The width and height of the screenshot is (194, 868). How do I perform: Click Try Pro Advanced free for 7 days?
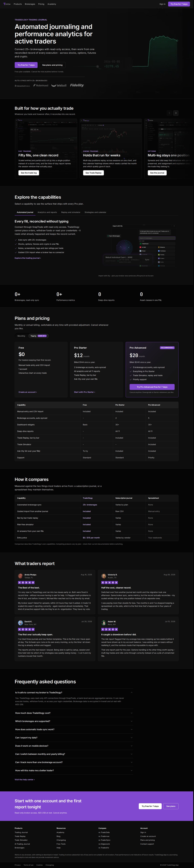coord(152,387)
